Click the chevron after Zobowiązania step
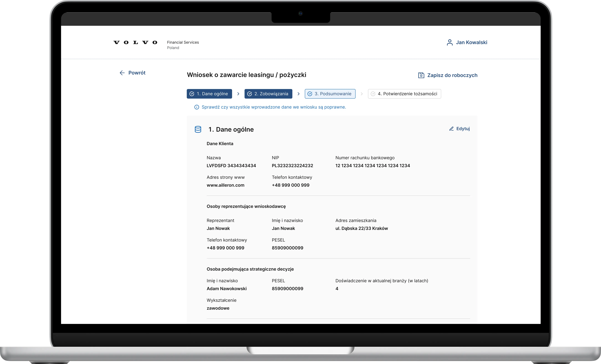Viewport: 601px width, 364px height. (298, 94)
